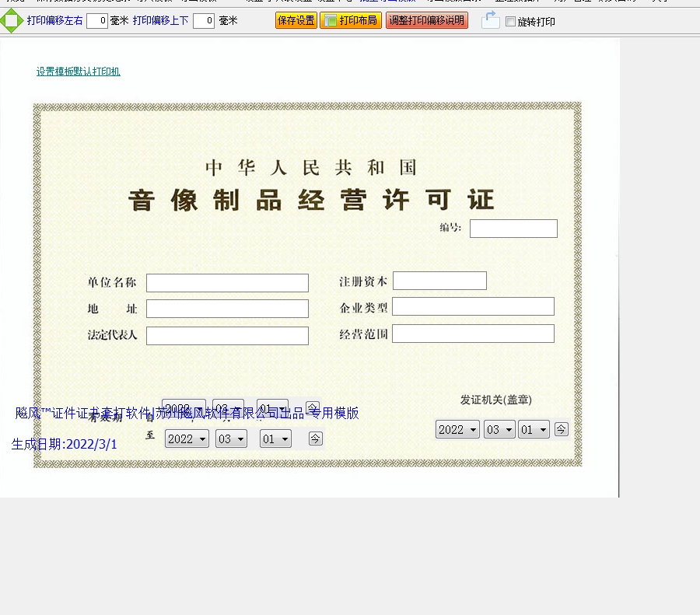Expand the issue date year dropdown under 发证机关
The height and width of the screenshot is (615, 700).
457,429
